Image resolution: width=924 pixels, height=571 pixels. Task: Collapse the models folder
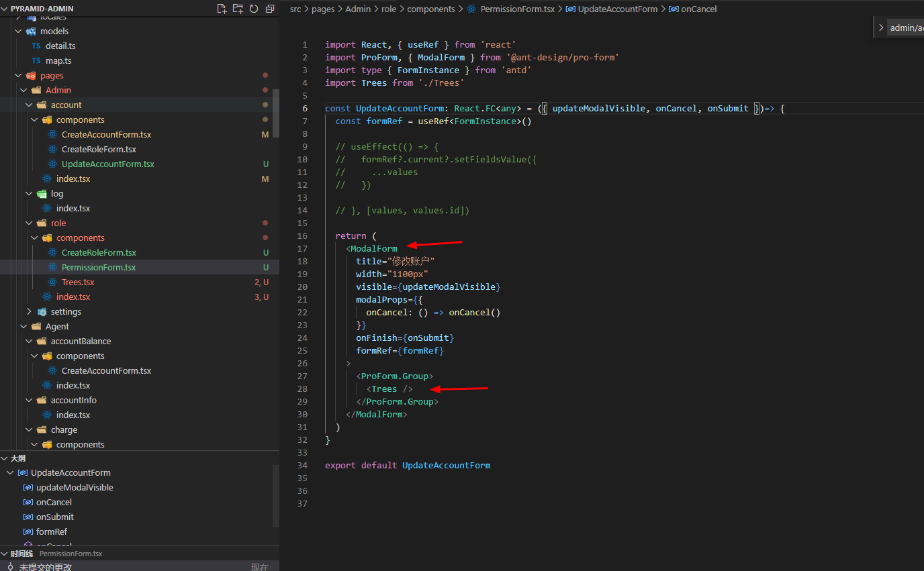tap(17, 31)
